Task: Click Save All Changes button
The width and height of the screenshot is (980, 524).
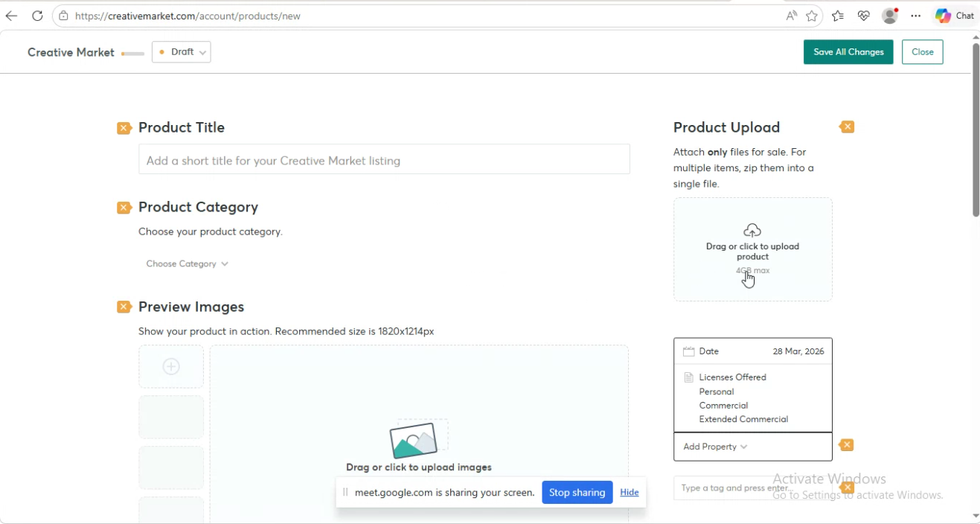Action: pos(848,52)
